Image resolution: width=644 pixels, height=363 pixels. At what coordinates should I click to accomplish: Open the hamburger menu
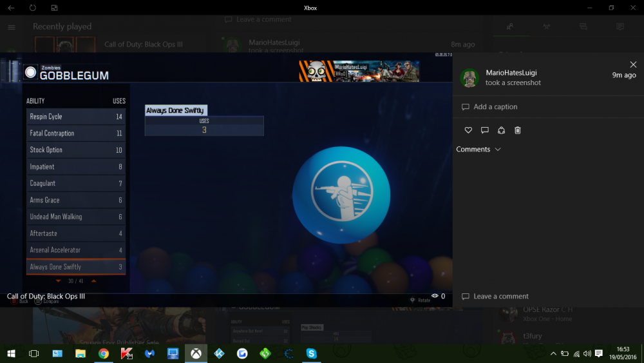click(11, 27)
